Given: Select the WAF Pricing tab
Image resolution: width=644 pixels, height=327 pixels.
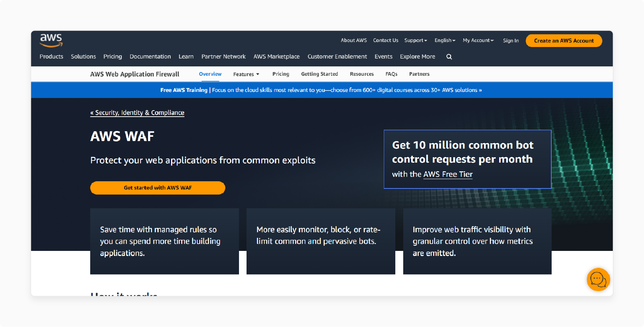Looking at the screenshot, I should click(x=281, y=74).
